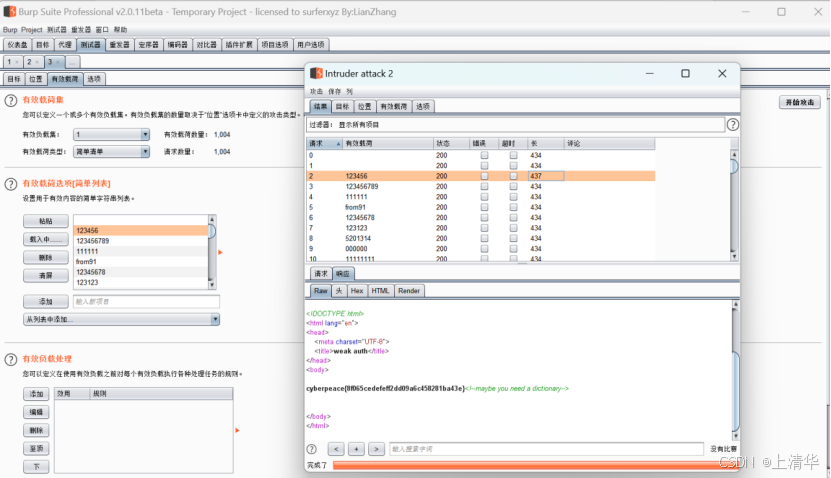The image size is (831, 478).
Task: Toggle the 超时 checkbox in the 5201314 row
Action: pyautogui.click(x=513, y=238)
